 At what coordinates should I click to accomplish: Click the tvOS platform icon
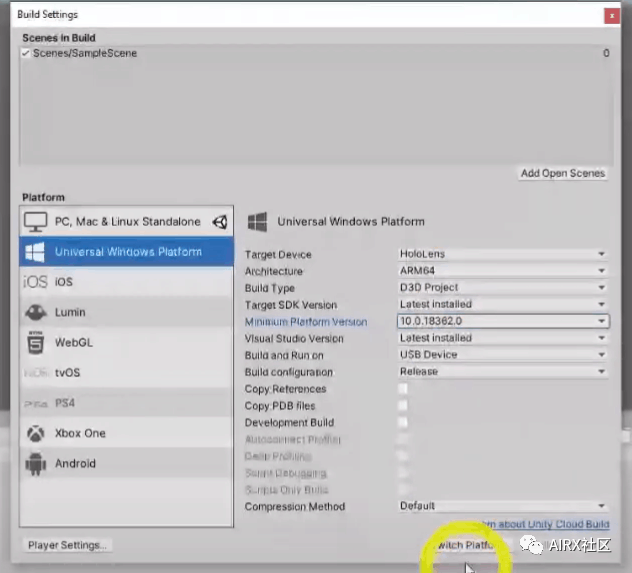pos(35,373)
